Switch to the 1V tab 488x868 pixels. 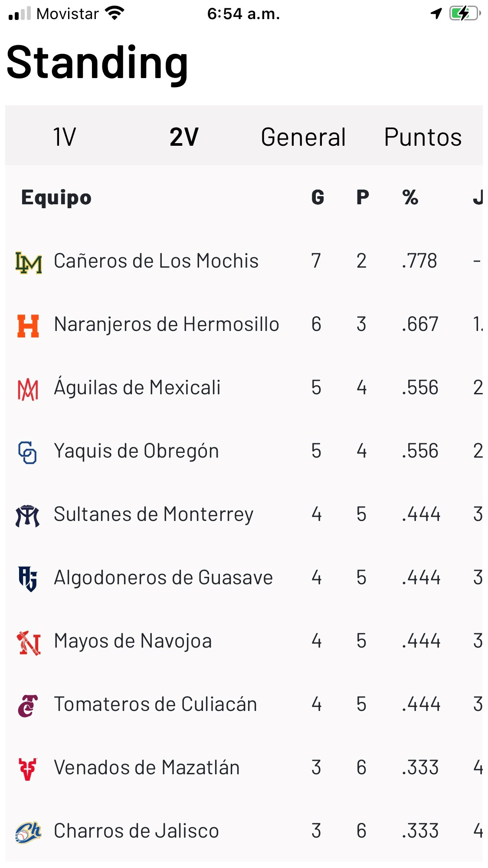click(65, 137)
